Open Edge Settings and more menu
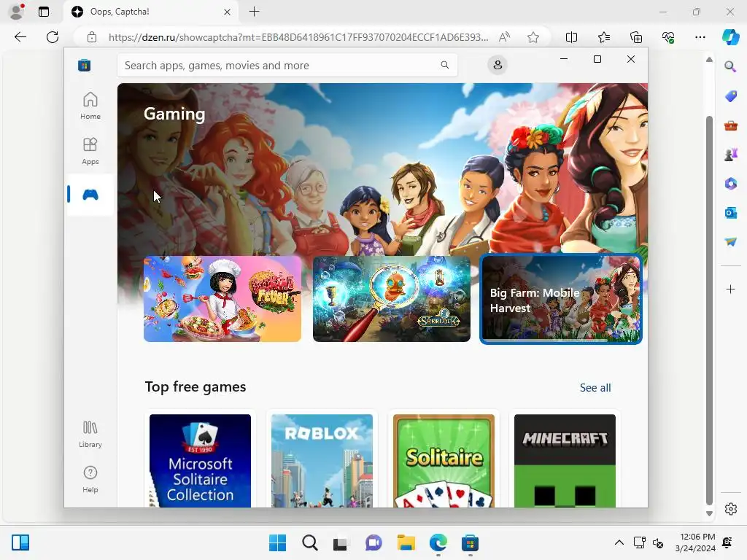Screen dimensions: 747x560 click(x=700, y=37)
